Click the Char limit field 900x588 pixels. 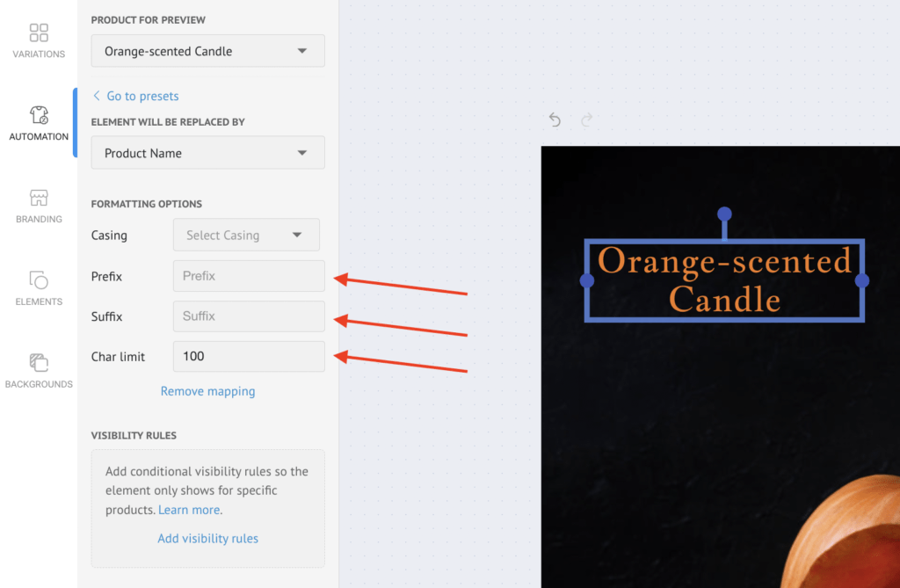(249, 357)
